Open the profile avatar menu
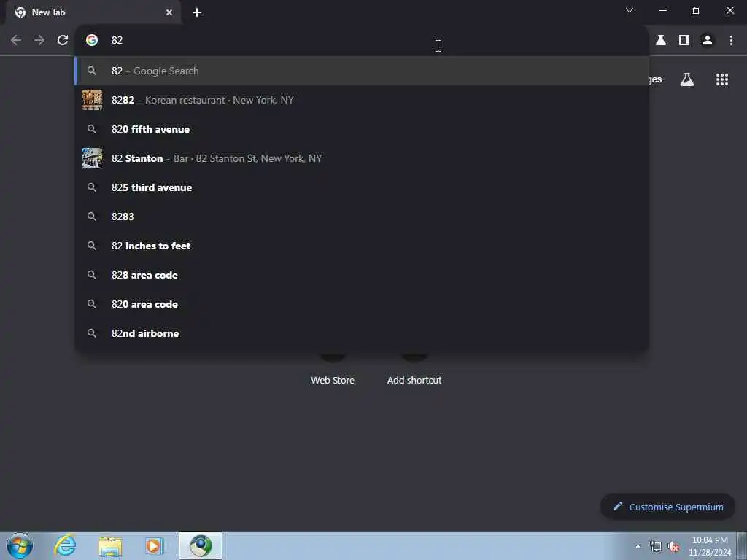Image resolution: width=747 pixels, height=560 pixels. point(708,41)
